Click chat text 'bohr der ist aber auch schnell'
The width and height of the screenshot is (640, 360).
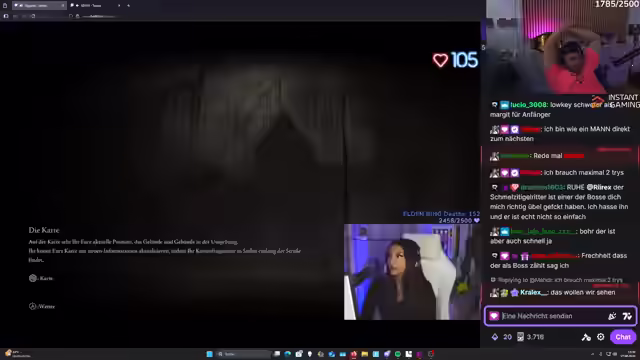553,236
